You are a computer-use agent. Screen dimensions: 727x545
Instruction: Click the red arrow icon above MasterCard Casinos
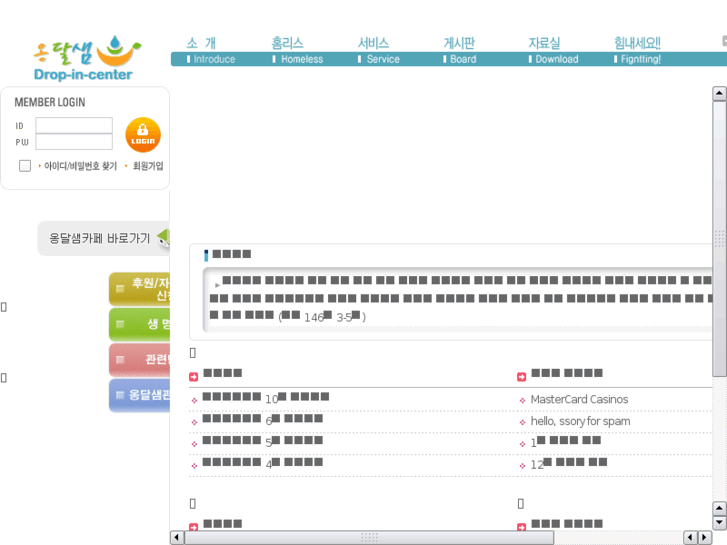point(522,377)
